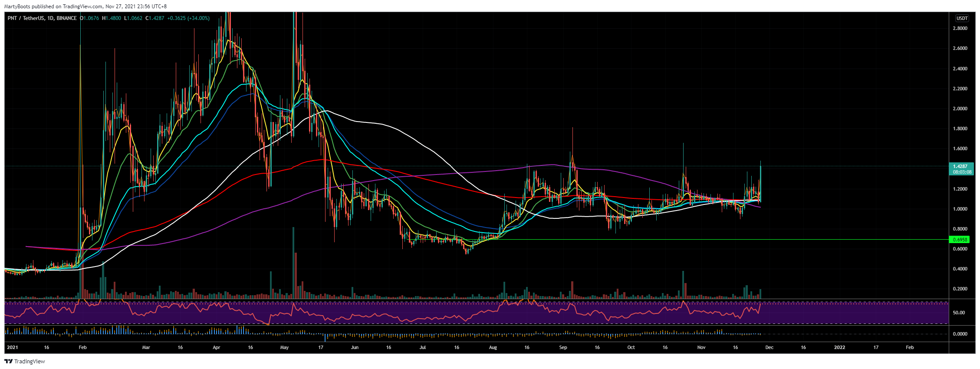This screenshot has width=980, height=369.
Task: Click the current price label 1.4287
Action: (x=960, y=166)
